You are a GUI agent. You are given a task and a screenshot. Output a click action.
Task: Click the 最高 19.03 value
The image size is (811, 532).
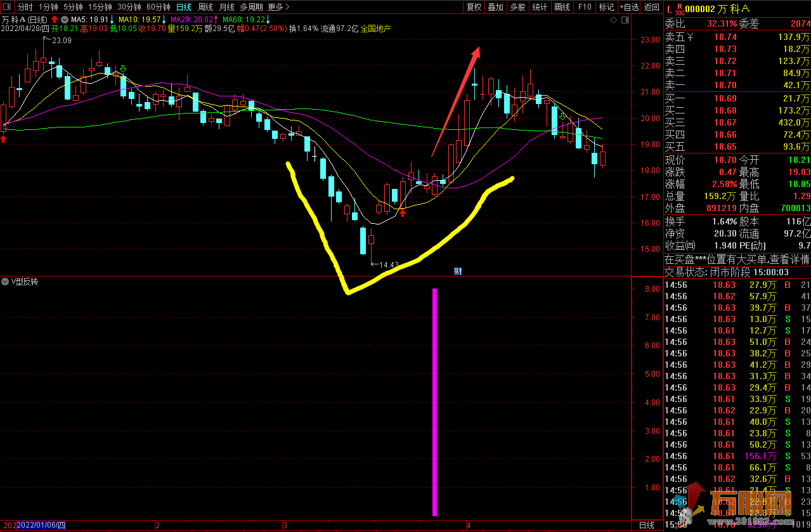pos(798,172)
